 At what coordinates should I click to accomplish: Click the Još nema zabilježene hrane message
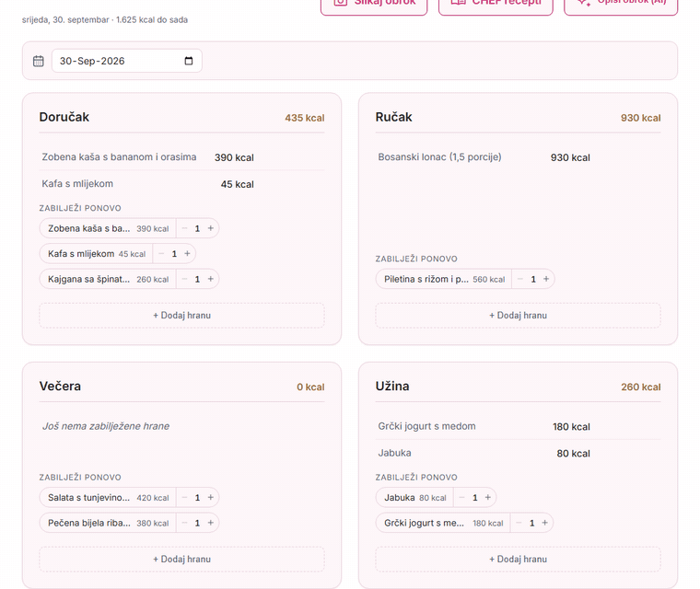106,426
